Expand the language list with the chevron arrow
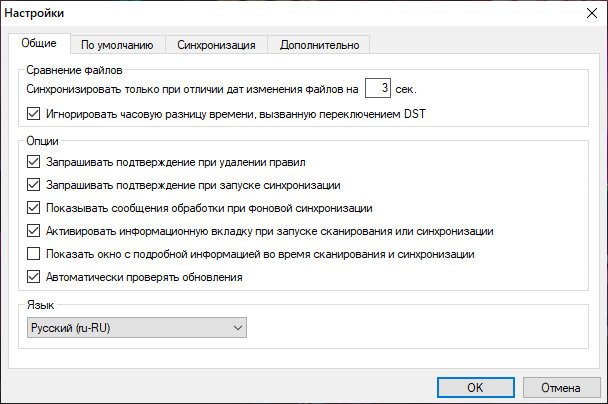 click(237, 326)
